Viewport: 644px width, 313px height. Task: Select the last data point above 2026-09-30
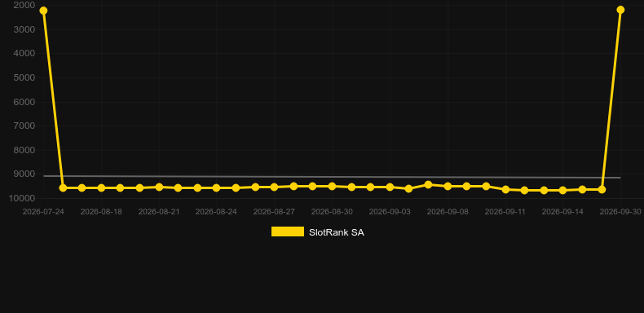pyautogui.click(x=620, y=10)
